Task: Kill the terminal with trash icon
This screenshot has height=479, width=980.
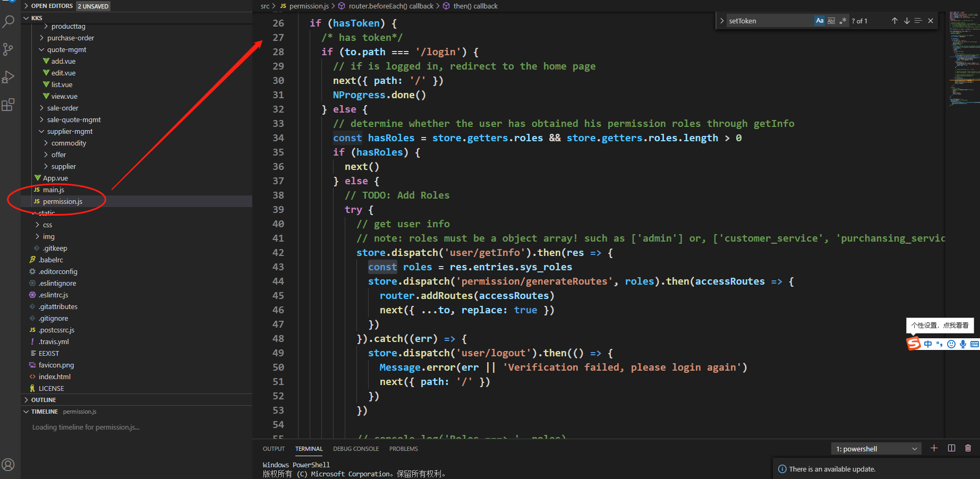Action: tap(968, 448)
